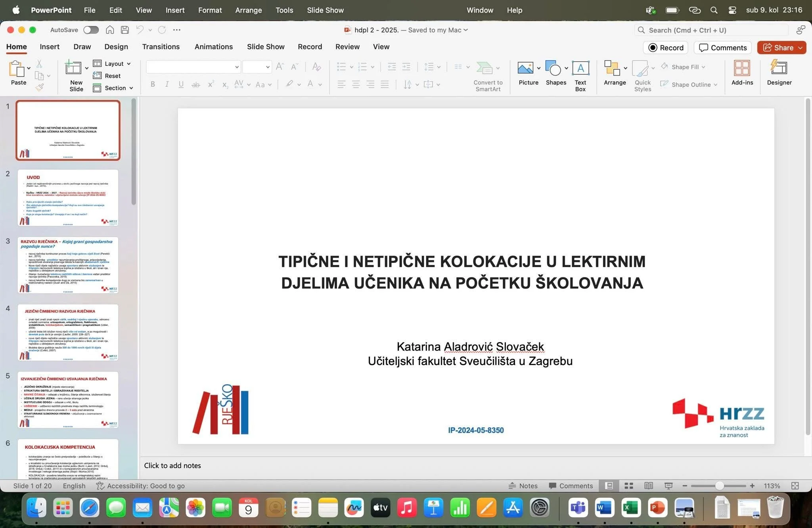
Task: Insert a Text Box from ribbon
Action: pos(580,68)
